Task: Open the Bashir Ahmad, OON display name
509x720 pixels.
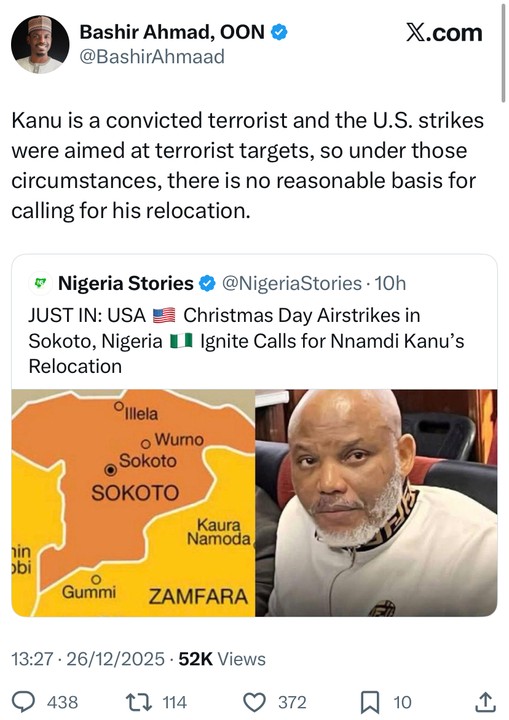Action: point(172,32)
